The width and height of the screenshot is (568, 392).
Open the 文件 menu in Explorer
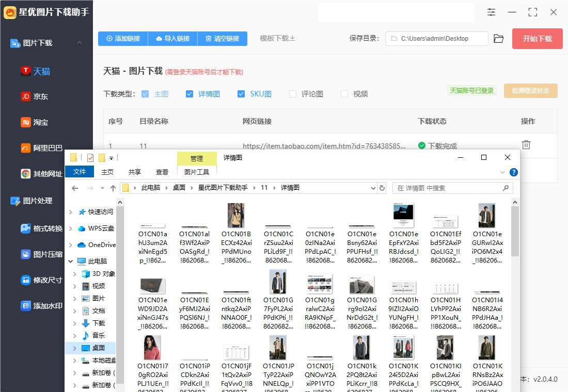80,172
